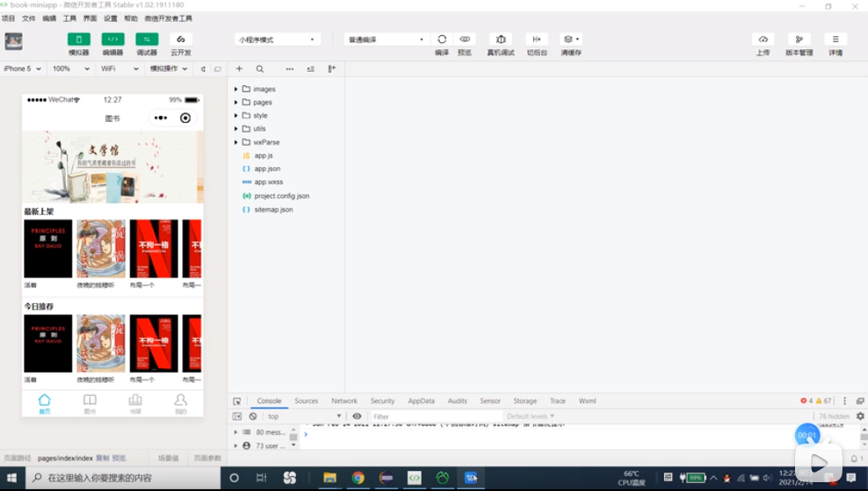
Task: Switch to the Network tab
Action: tap(344, 401)
